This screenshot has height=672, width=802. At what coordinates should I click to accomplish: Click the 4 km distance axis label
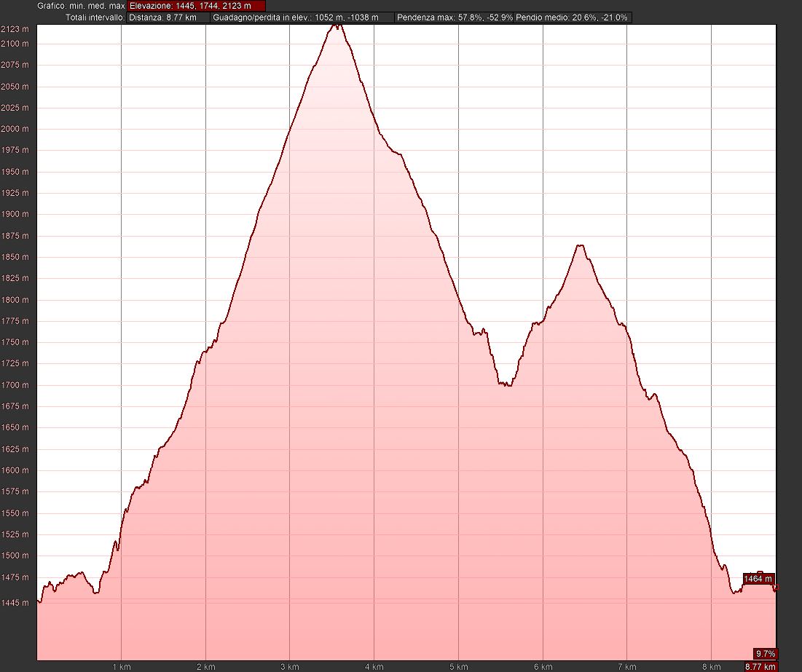tap(374, 666)
